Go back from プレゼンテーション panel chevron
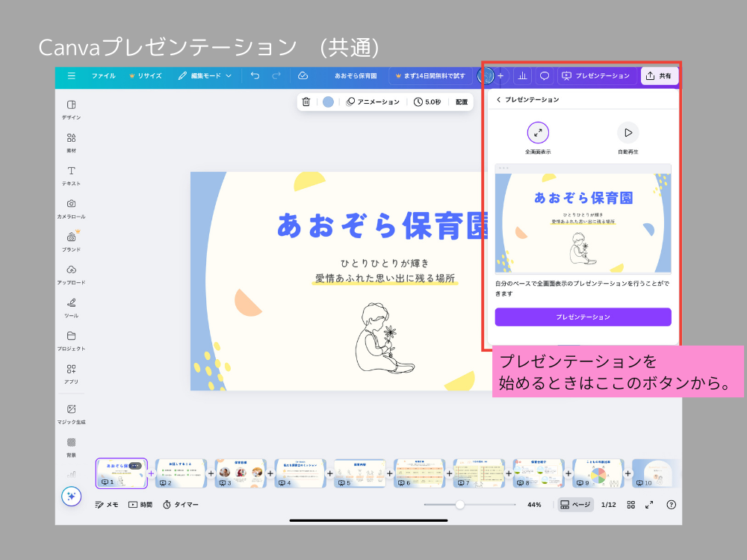This screenshot has width=747, height=560. (499, 99)
